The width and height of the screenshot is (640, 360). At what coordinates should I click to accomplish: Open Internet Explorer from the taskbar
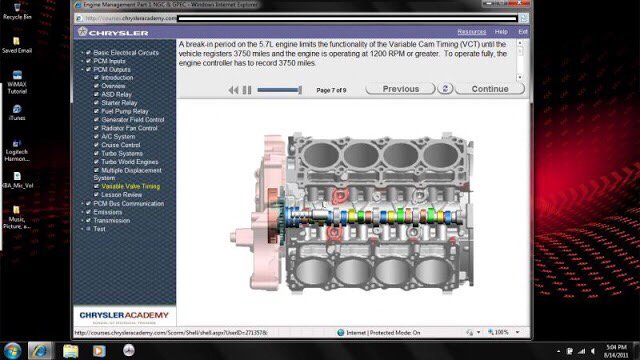(40, 351)
